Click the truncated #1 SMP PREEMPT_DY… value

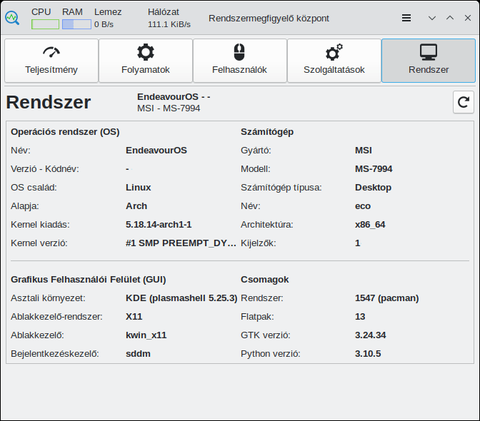(x=181, y=243)
